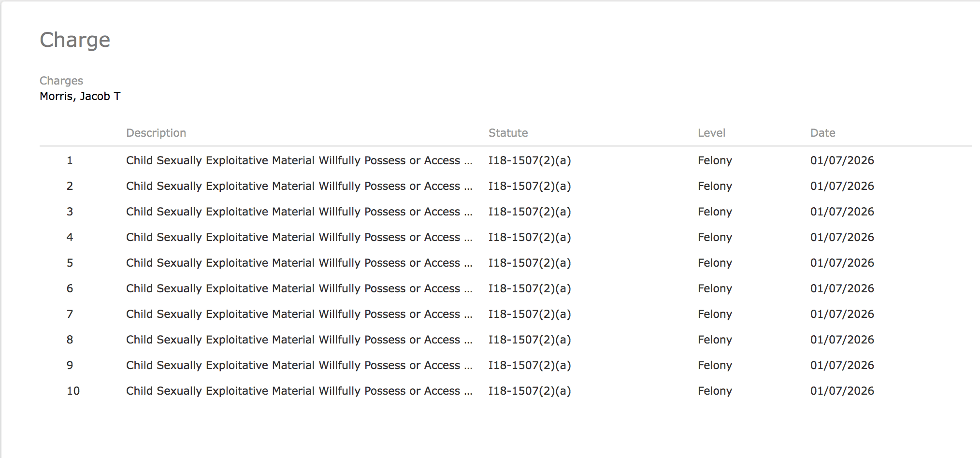The width and height of the screenshot is (980, 458).
Task: Click the Statute column header
Action: click(x=508, y=133)
